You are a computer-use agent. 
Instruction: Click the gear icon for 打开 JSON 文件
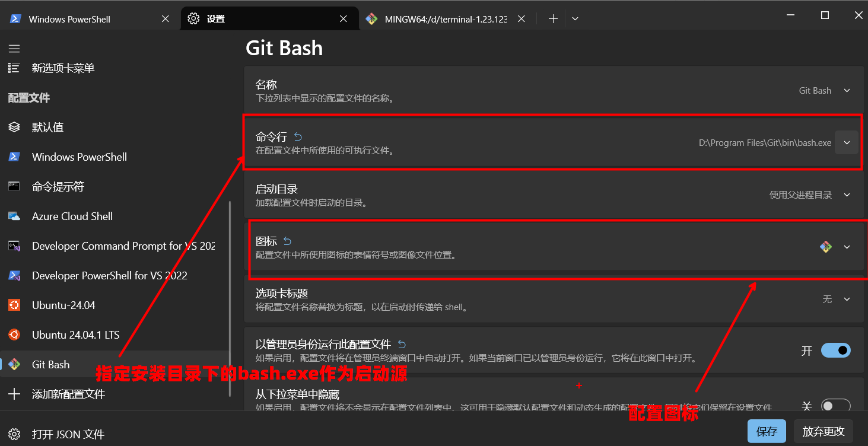coord(14,434)
